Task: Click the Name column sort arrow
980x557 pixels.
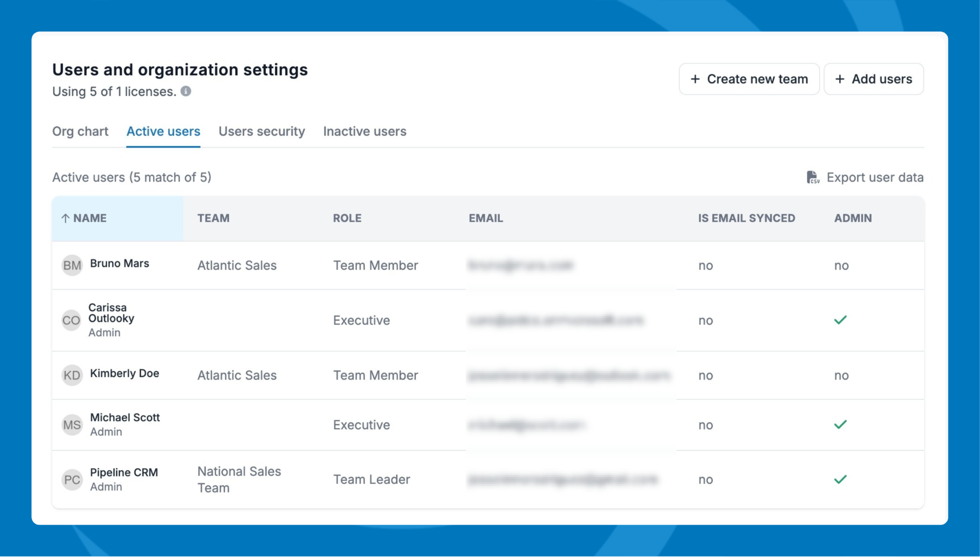Action: click(66, 218)
